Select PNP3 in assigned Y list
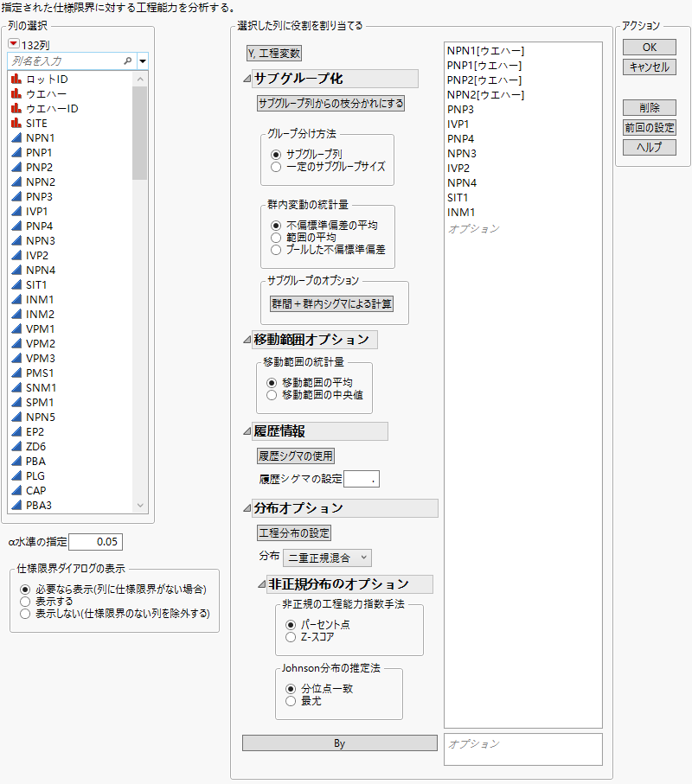692x784 pixels. click(x=460, y=110)
